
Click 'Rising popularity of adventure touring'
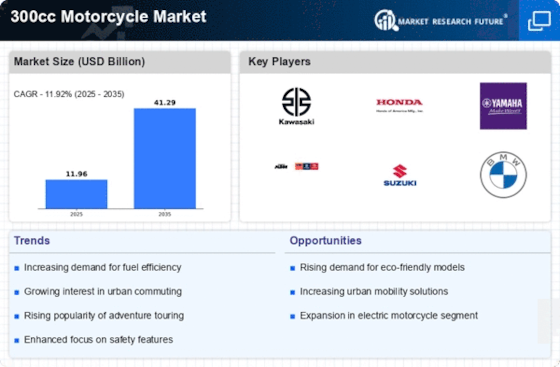(x=104, y=316)
